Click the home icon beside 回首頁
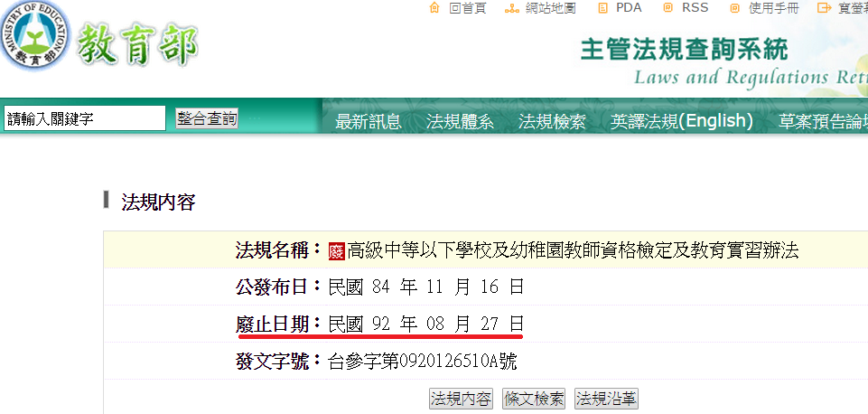Screen dimensions: 868x414 434,8
